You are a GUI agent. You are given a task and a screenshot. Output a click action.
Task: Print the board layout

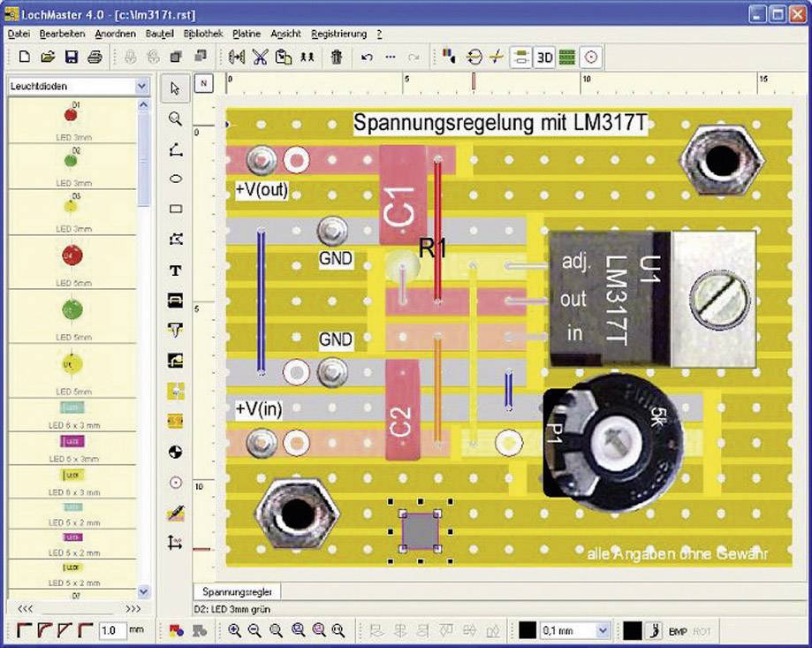pyautogui.click(x=95, y=57)
